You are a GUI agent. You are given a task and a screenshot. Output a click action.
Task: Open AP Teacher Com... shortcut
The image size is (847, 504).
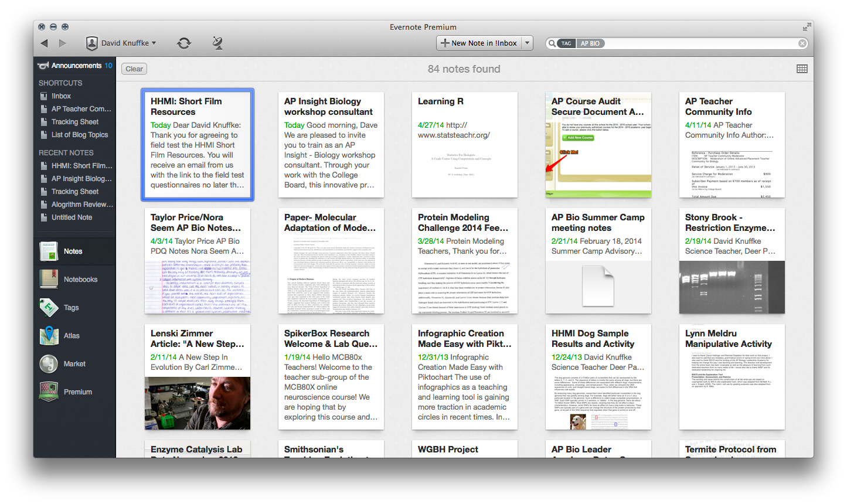pyautogui.click(x=81, y=109)
